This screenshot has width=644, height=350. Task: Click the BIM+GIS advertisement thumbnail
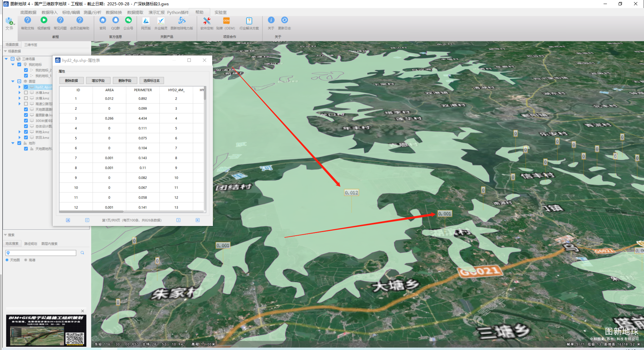[x=46, y=331]
